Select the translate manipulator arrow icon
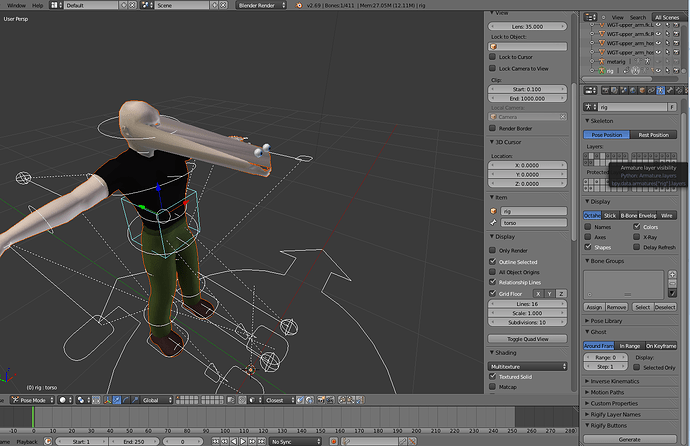690x446 pixels. [117, 400]
